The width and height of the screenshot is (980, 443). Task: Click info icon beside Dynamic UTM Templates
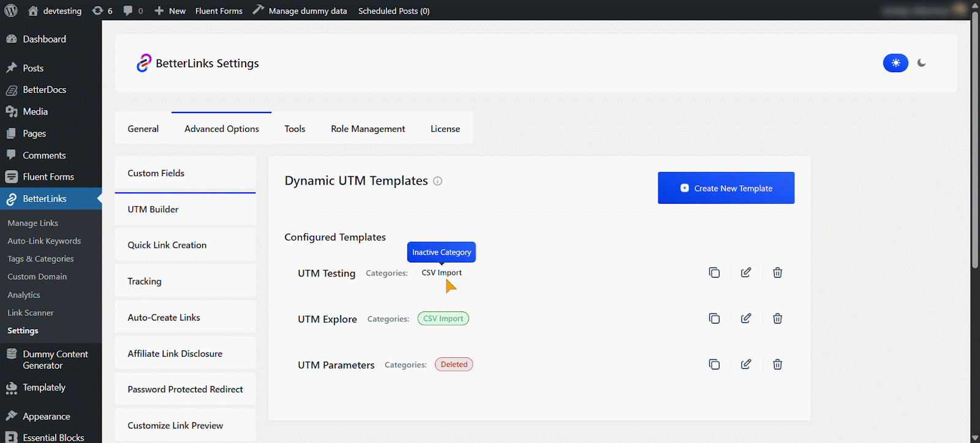pyautogui.click(x=437, y=181)
